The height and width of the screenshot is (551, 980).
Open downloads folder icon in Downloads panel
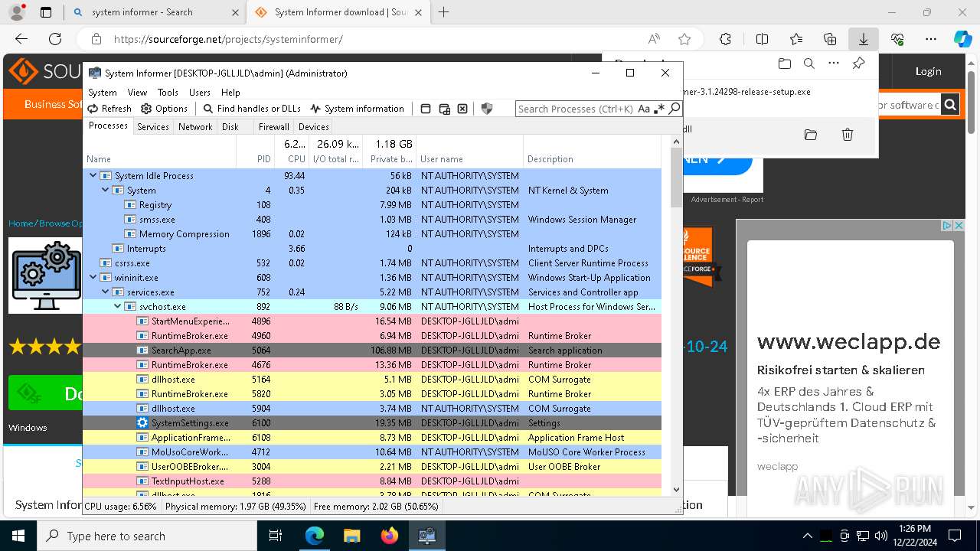pos(784,64)
